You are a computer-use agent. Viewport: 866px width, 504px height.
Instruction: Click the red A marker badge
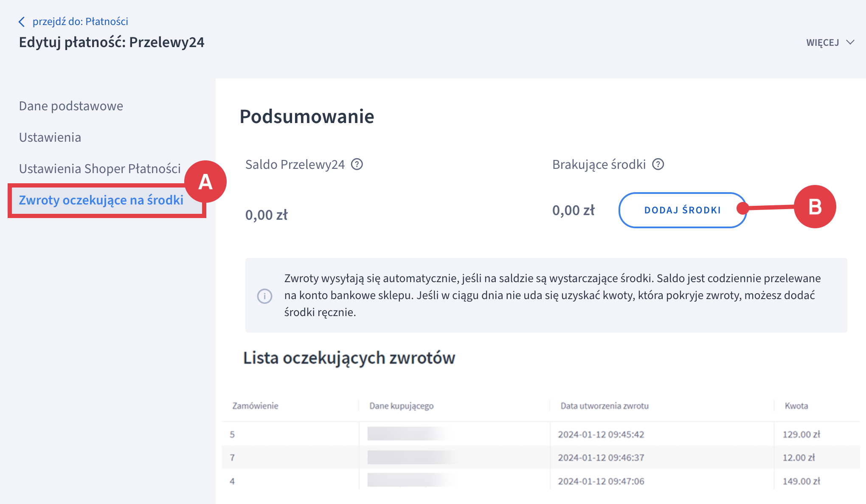click(x=205, y=182)
